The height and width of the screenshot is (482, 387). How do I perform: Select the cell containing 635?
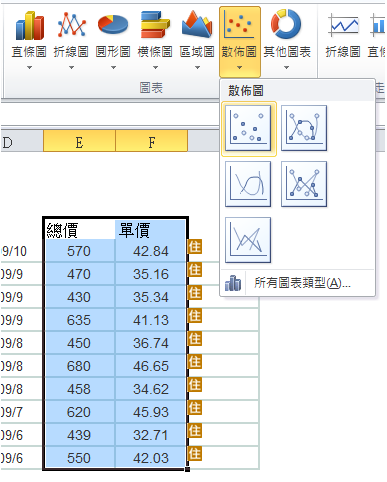pos(79,320)
